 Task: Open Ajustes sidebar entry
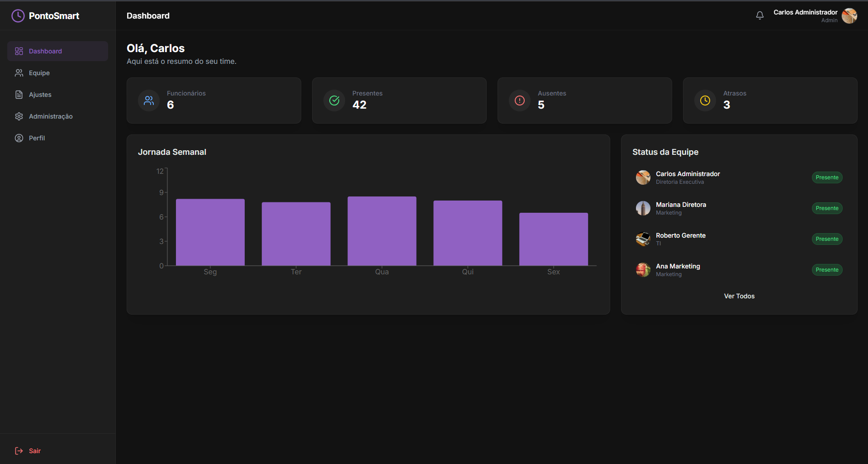click(x=57, y=95)
